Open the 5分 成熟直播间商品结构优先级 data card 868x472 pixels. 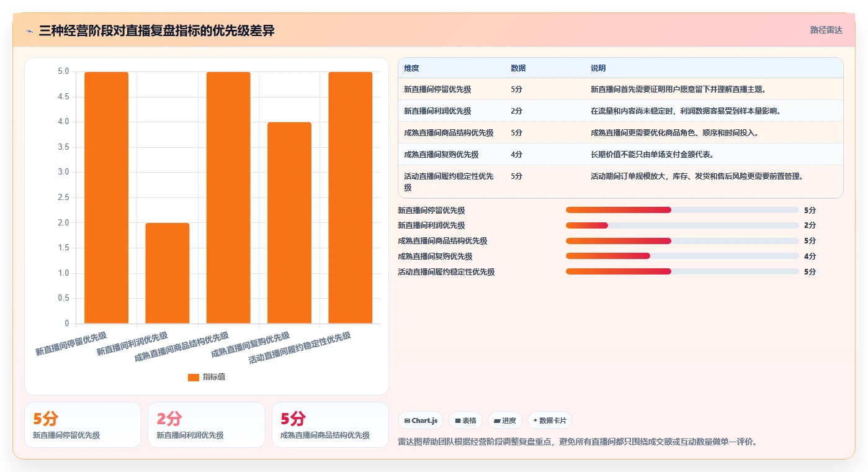pos(330,425)
